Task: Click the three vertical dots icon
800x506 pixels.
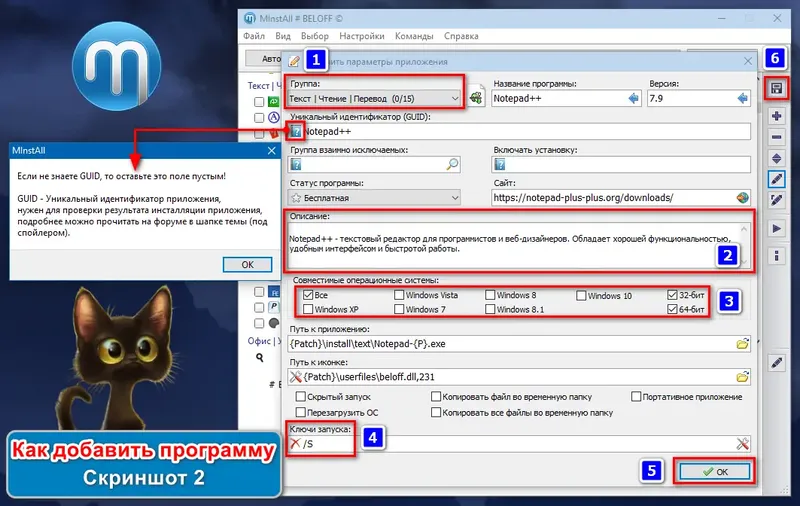Action: point(776,255)
